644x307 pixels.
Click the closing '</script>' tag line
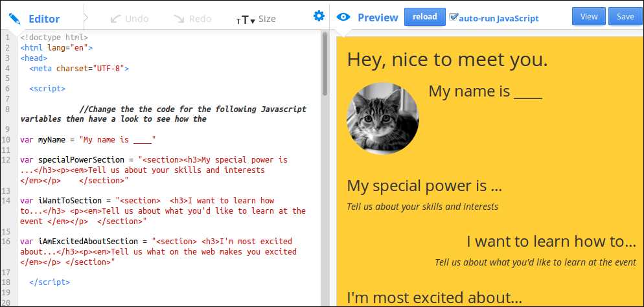(50, 282)
